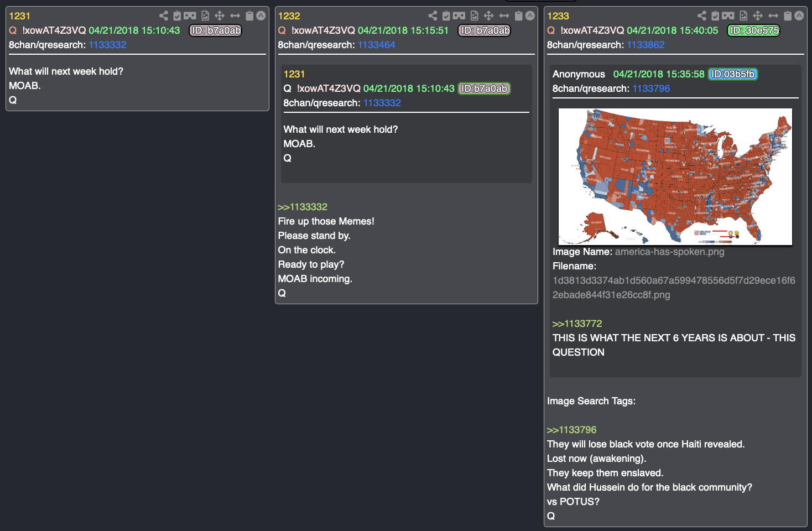Click 'What will next week hold?' in post 1231 card
812x531 pixels.
66,71
